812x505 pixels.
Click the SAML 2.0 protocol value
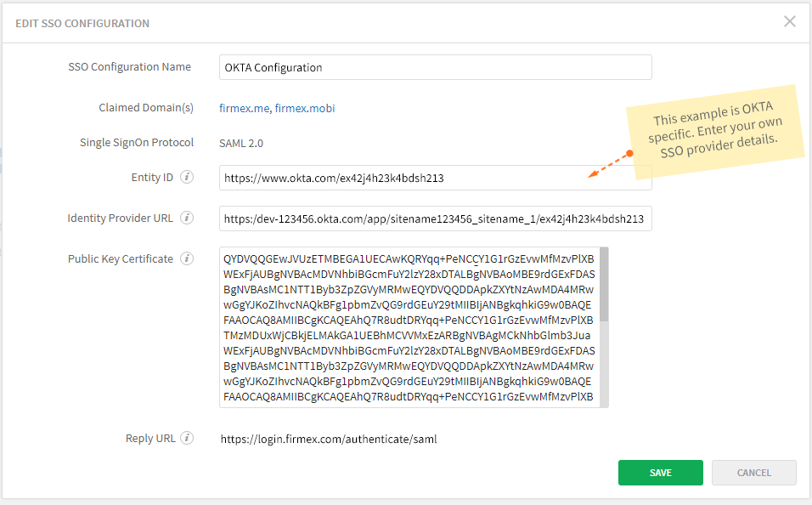click(x=241, y=143)
